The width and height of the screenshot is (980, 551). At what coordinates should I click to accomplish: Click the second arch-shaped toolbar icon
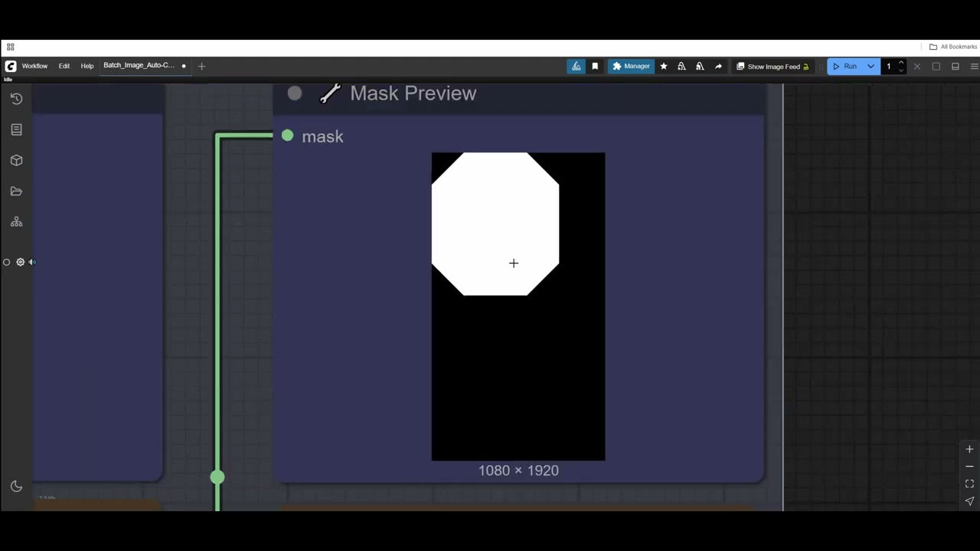(x=700, y=66)
